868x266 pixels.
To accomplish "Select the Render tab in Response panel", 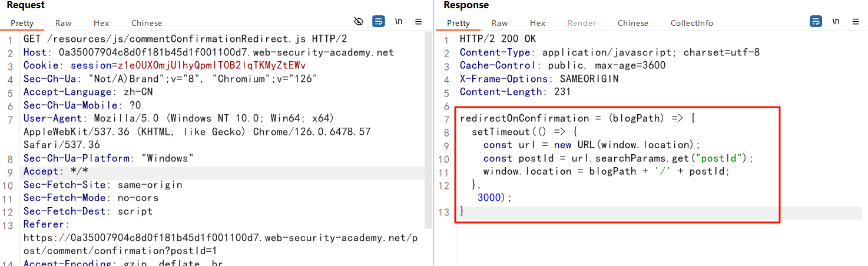I will pos(581,23).
